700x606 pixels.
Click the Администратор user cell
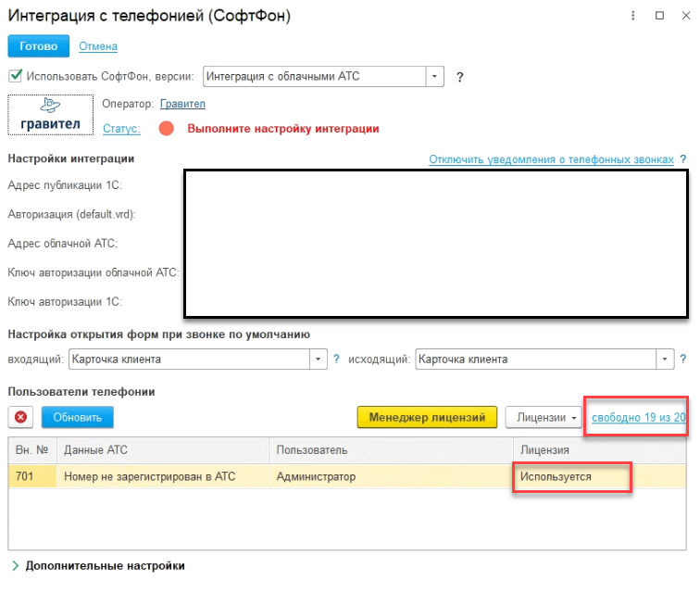(x=391, y=476)
